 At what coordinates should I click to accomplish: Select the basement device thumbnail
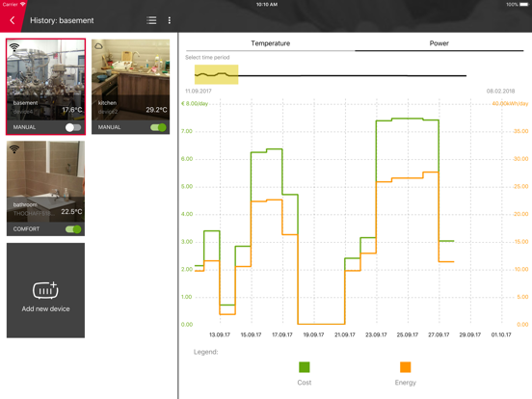point(46,80)
